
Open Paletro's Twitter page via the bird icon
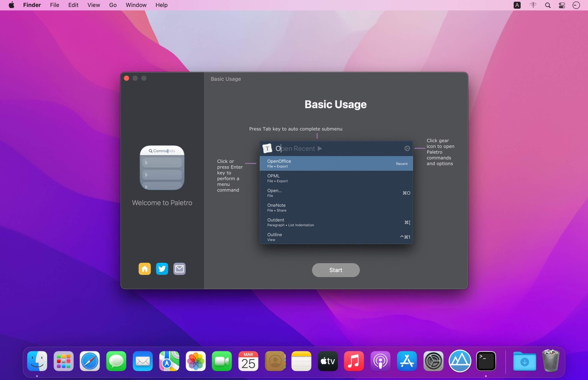tap(162, 268)
